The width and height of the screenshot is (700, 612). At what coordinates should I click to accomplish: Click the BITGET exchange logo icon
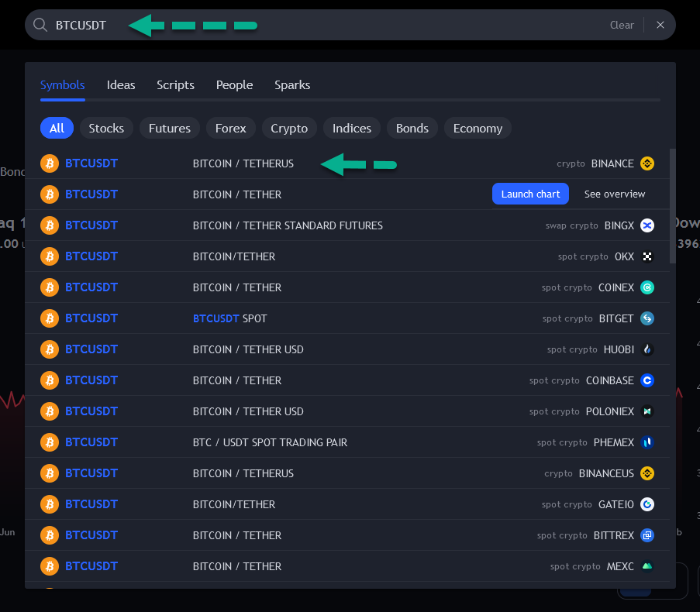647,318
